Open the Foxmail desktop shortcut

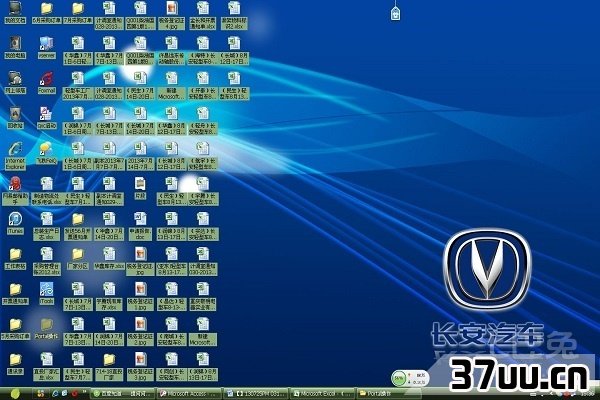(x=47, y=83)
